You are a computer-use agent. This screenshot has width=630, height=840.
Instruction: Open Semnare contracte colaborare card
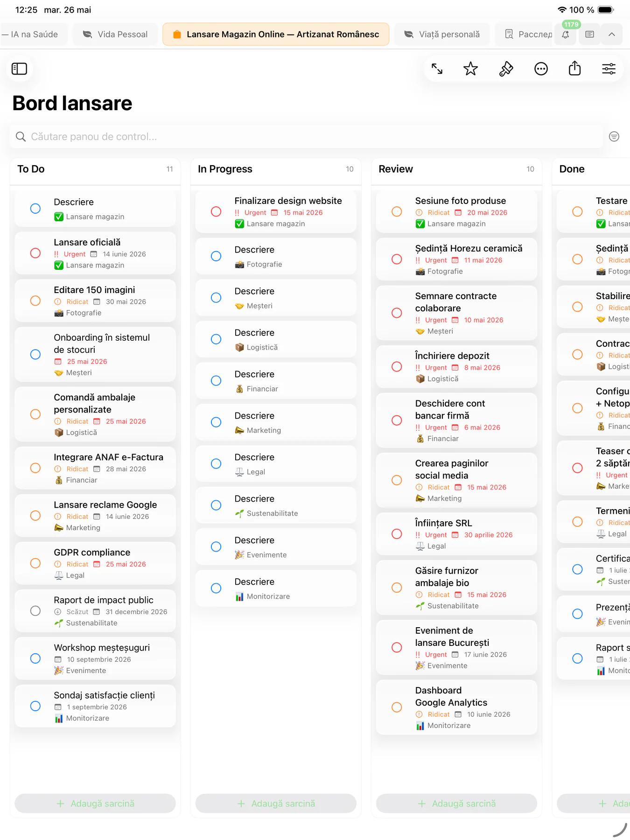[x=456, y=313]
